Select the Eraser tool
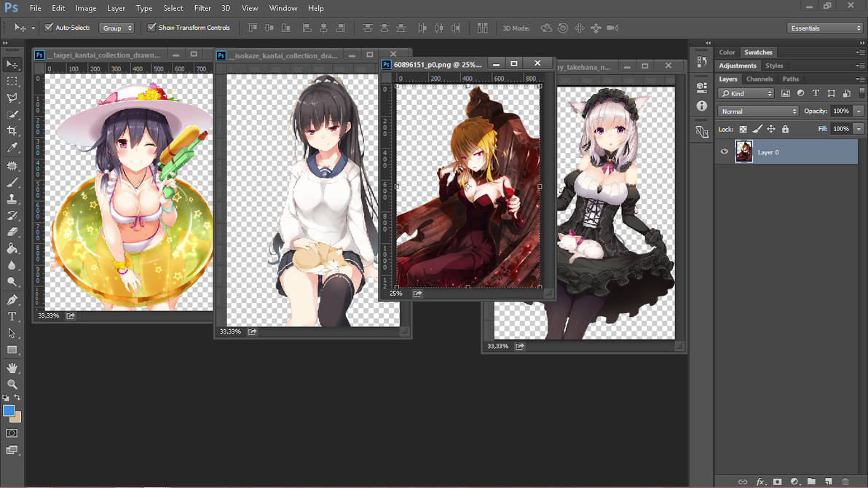This screenshot has height=488, width=868. click(12, 232)
